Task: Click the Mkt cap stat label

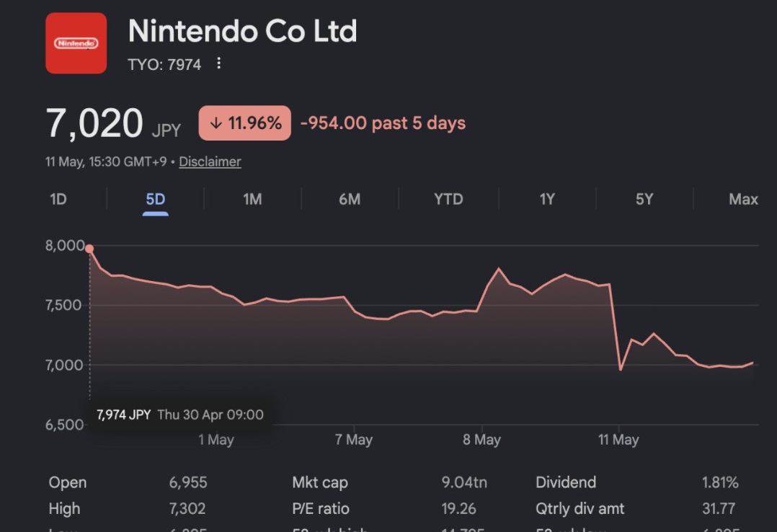Action: point(320,482)
